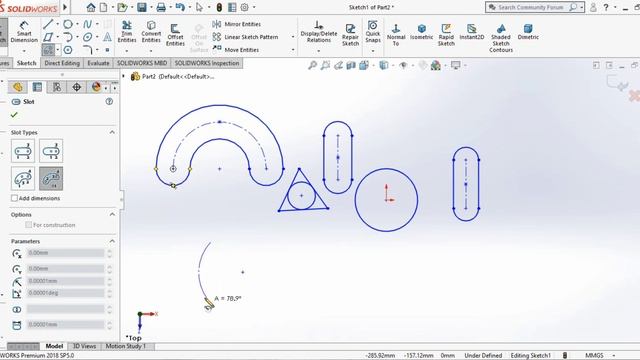Open the ConfigurationManager tab icon
Screen dimensions: 640x360
coord(57,87)
